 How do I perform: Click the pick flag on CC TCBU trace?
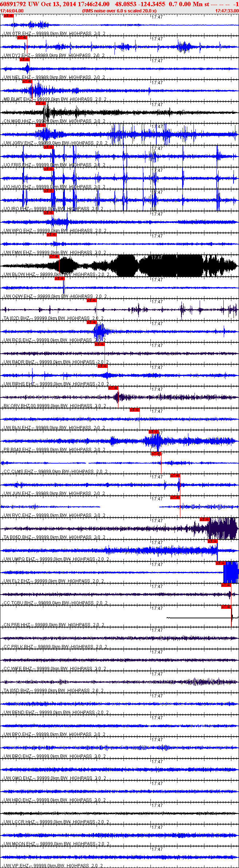click(x=226, y=585)
